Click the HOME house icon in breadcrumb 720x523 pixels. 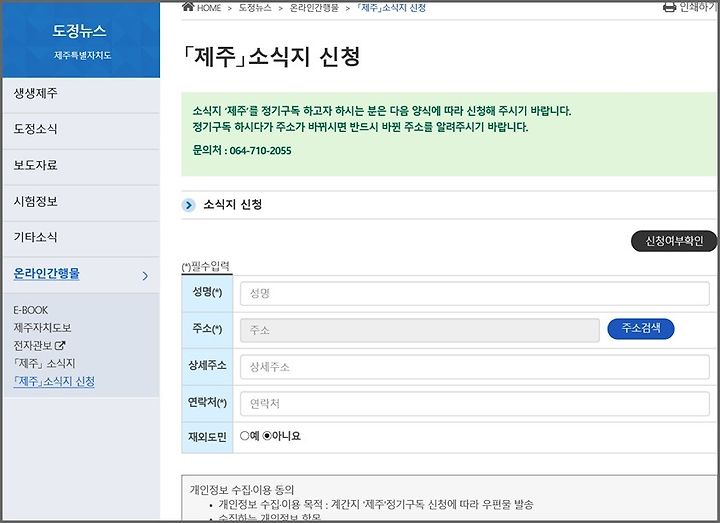[x=188, y=6]
